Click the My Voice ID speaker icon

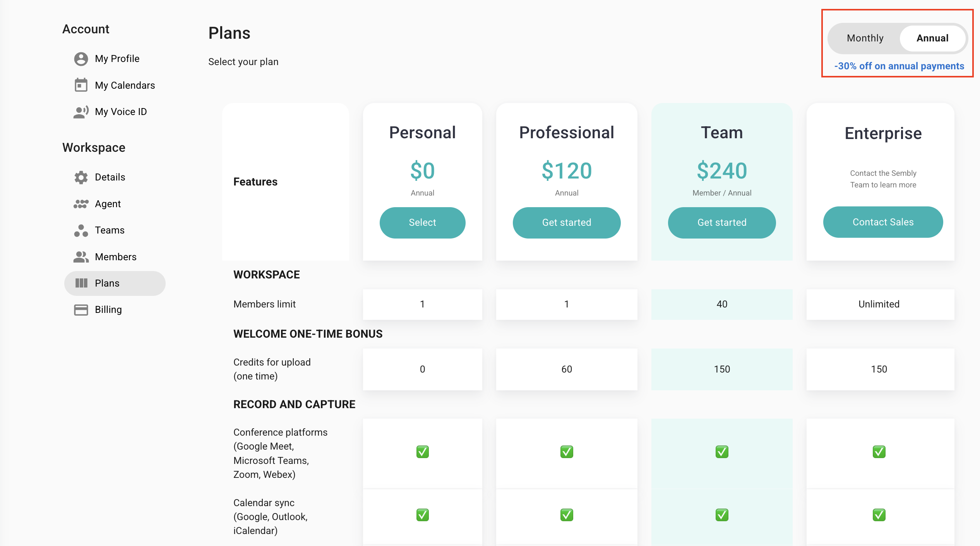coord(81,112)
